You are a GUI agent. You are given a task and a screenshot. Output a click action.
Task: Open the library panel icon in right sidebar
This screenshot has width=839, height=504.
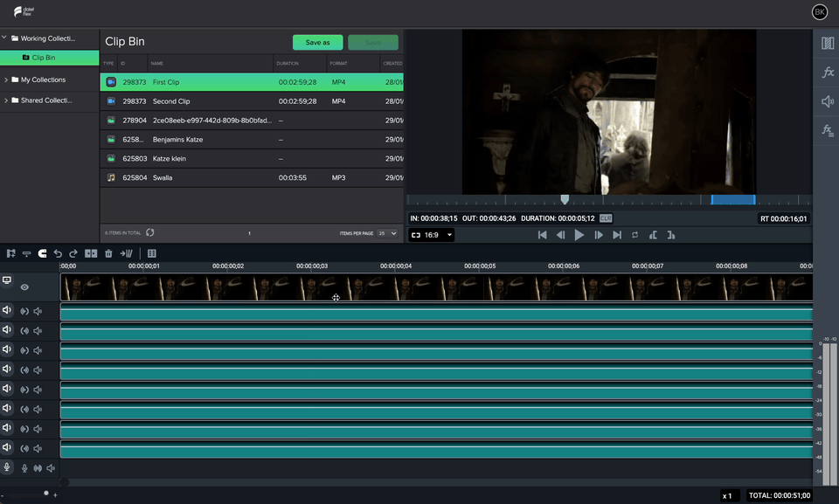(x=828, y=44)
